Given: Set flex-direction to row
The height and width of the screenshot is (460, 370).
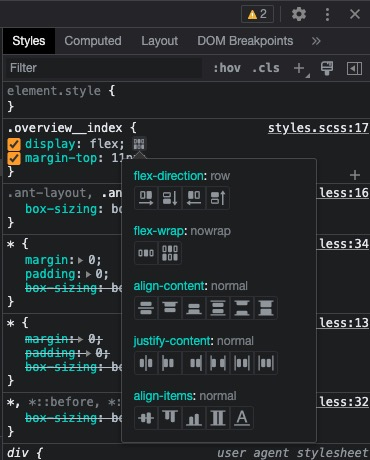Looking at the screenshot, I should [146, 198].
